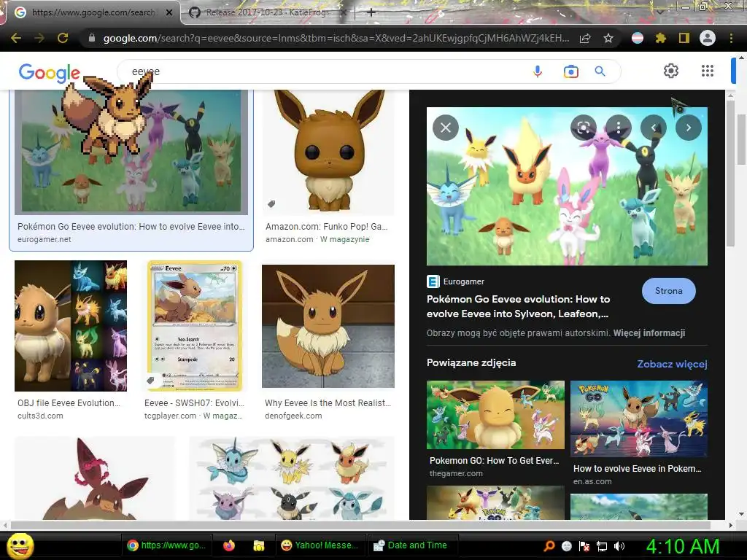747x560 pixels.
Task: Open thegamer.com source text
Action: (x=456, y=473)
